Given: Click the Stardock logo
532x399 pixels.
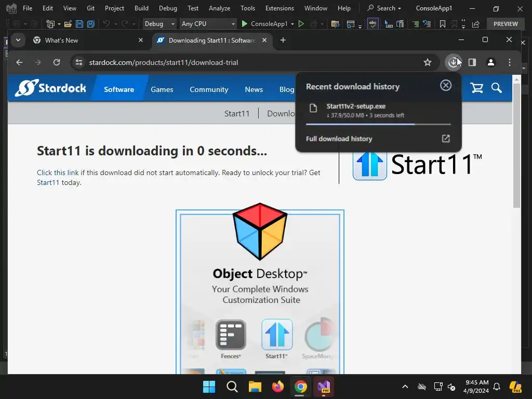Looking at the screenshot, I should tap(50, 88).
